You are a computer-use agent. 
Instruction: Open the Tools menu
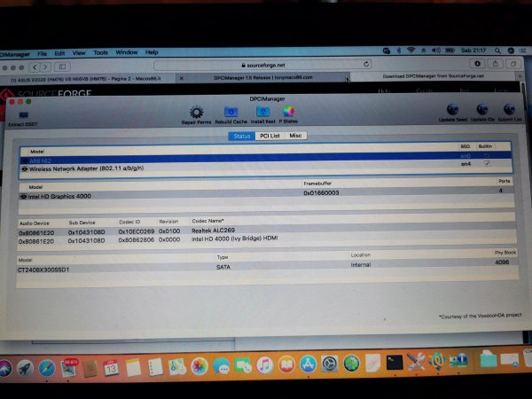click(x=100, y=52)
